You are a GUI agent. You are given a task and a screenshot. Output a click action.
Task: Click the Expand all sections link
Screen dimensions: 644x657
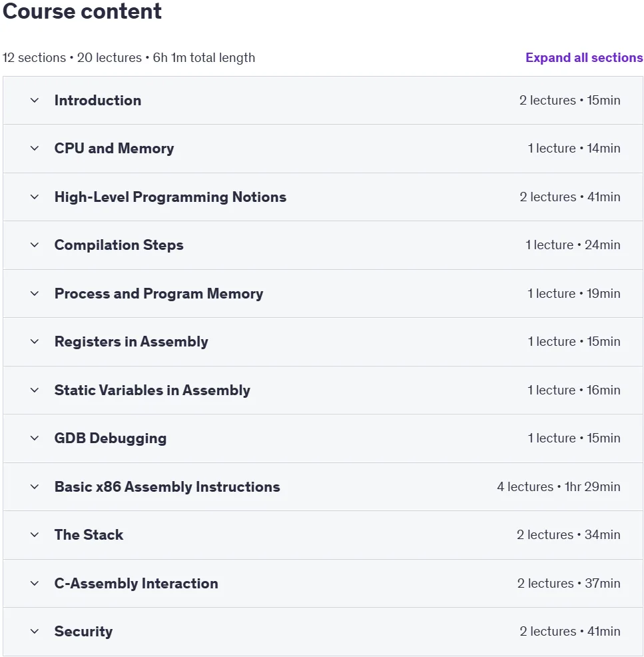(x=584, y=57)
